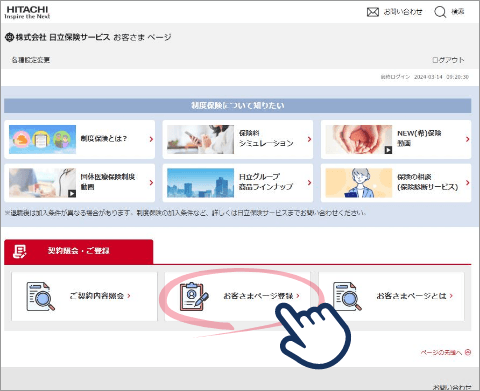The image size is (480, 391).
Task: Click the 株式会社 日立保険サービス お客さまページ title
Action: tap(88, 37)
